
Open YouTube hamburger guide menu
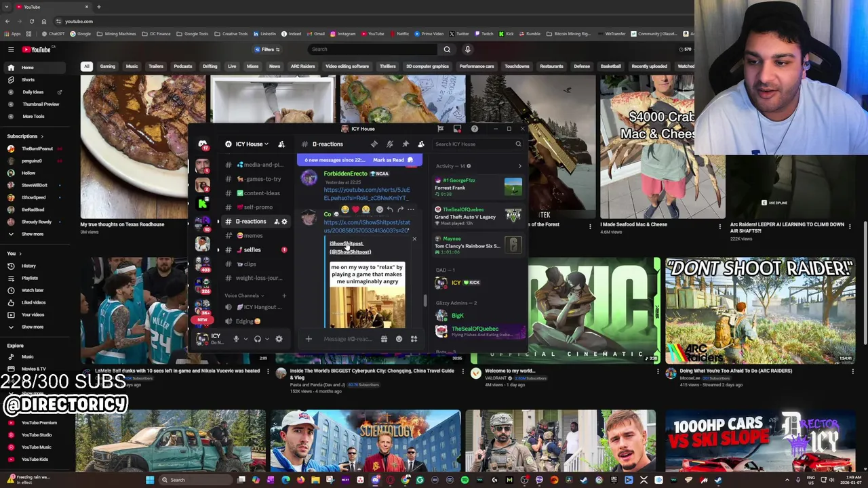coord(11,49)
